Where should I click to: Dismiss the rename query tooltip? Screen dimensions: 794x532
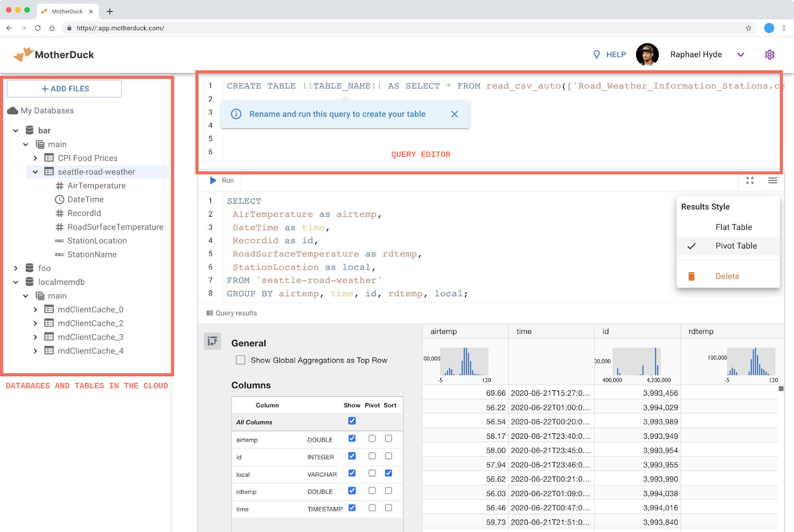(455, 114)
